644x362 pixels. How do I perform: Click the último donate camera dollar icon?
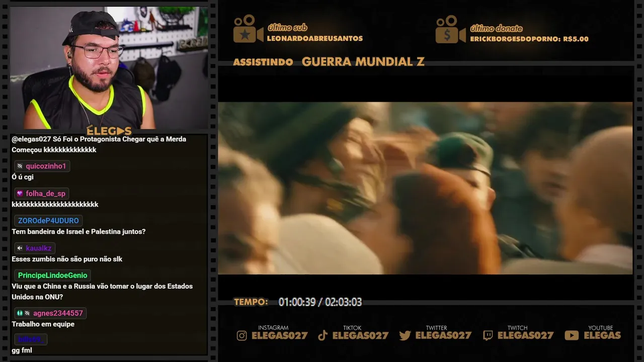(451, 29)
